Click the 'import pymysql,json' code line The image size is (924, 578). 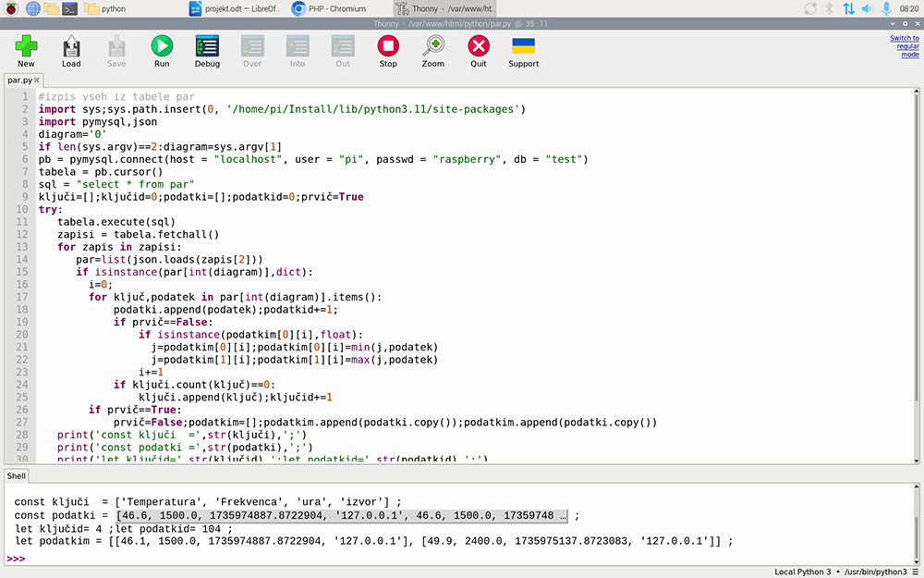click(98, 121)
